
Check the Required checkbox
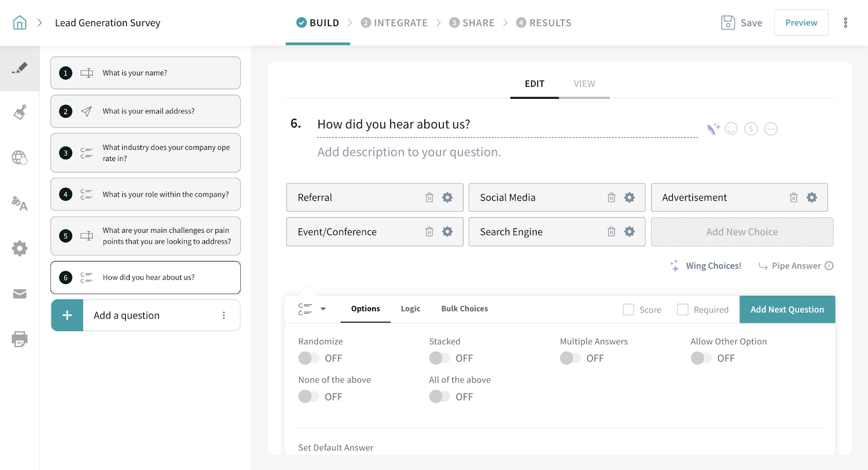[x=683, y=309]
